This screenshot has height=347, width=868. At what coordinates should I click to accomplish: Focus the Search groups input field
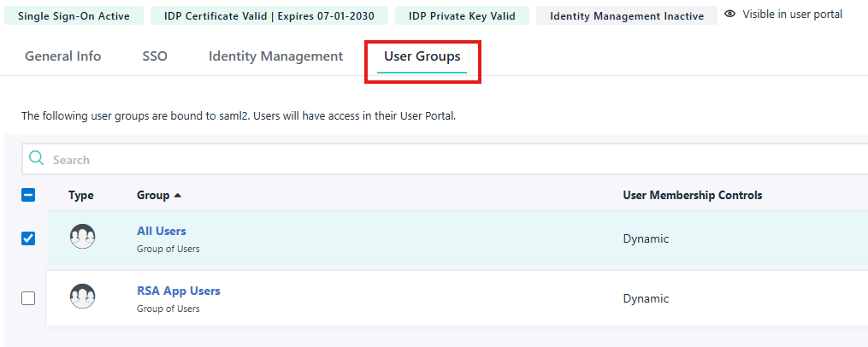428,160
